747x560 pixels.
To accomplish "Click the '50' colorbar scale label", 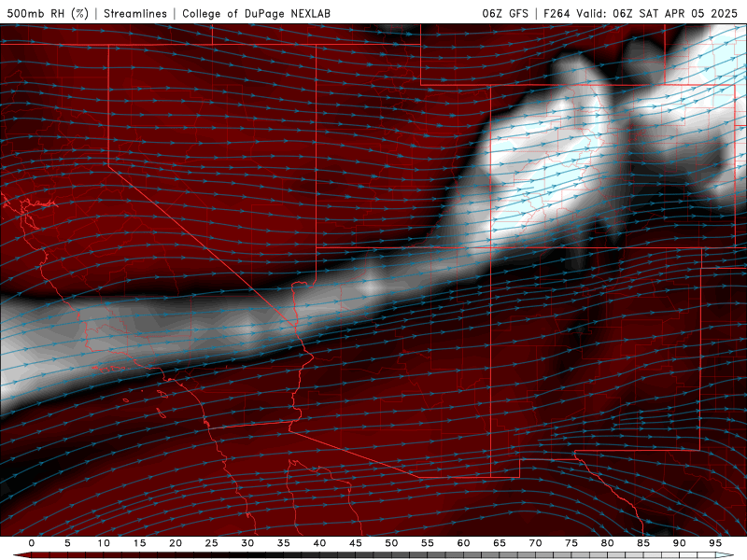I will (391, 543).
